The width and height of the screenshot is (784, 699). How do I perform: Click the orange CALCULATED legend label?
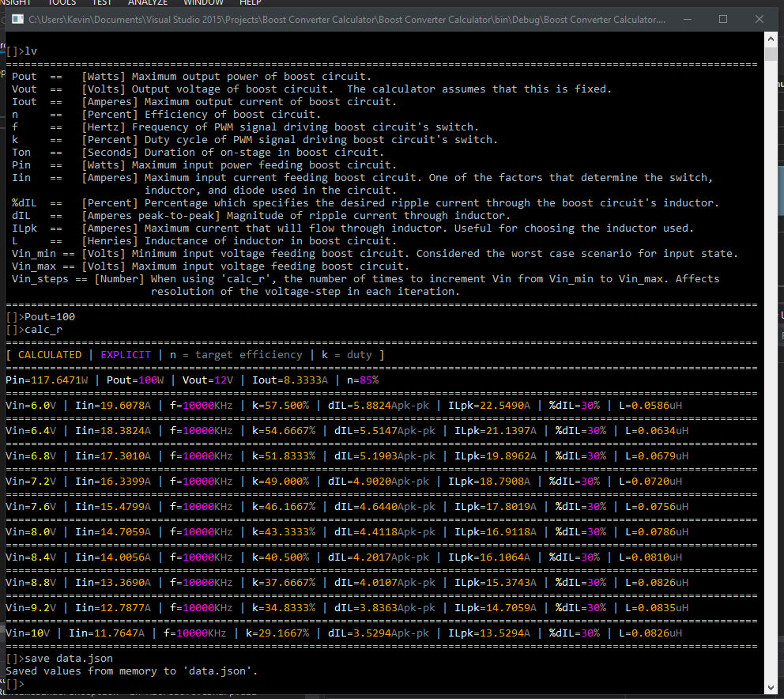(49, 355)
